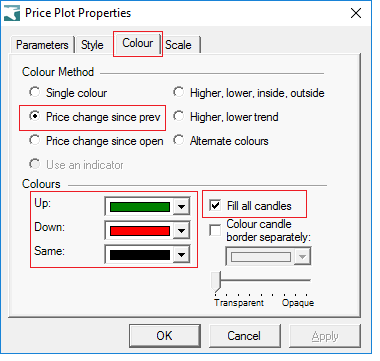Open the Down colour dropdown arrow

point(181,231)
